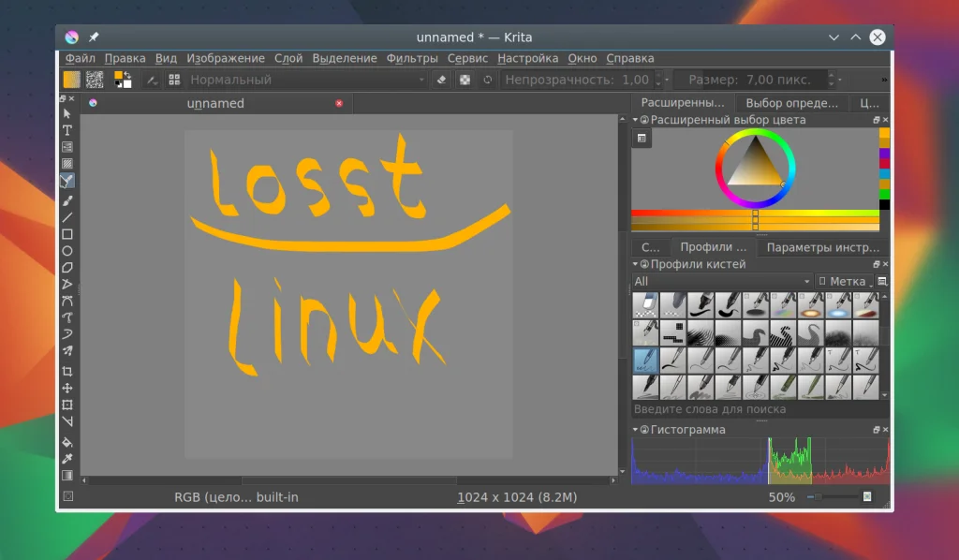Viewport: 959px width, 560px height.
Task: Open the Фильтры menu
Action: (412, 58)
